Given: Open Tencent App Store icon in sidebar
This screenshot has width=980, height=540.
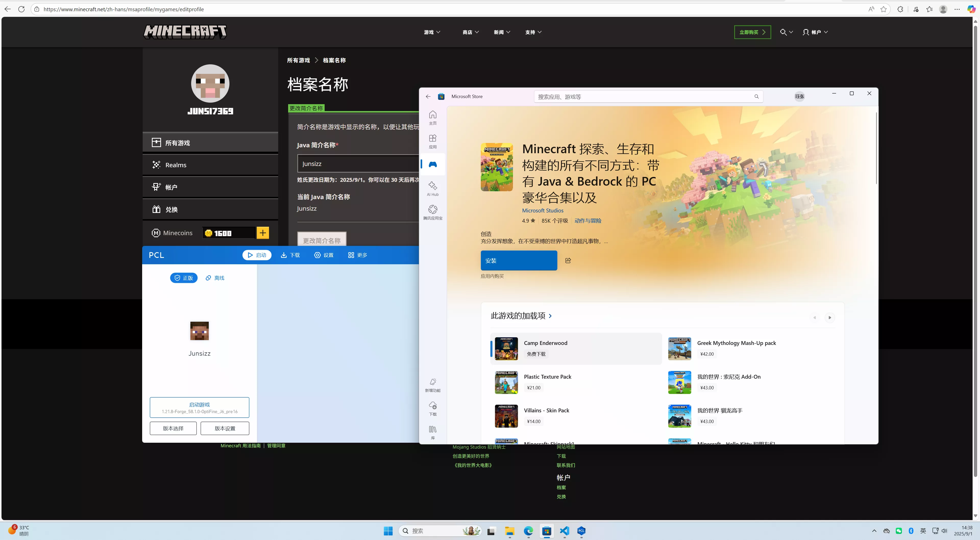Looking at the screenshot, I should tap(433, 212).
